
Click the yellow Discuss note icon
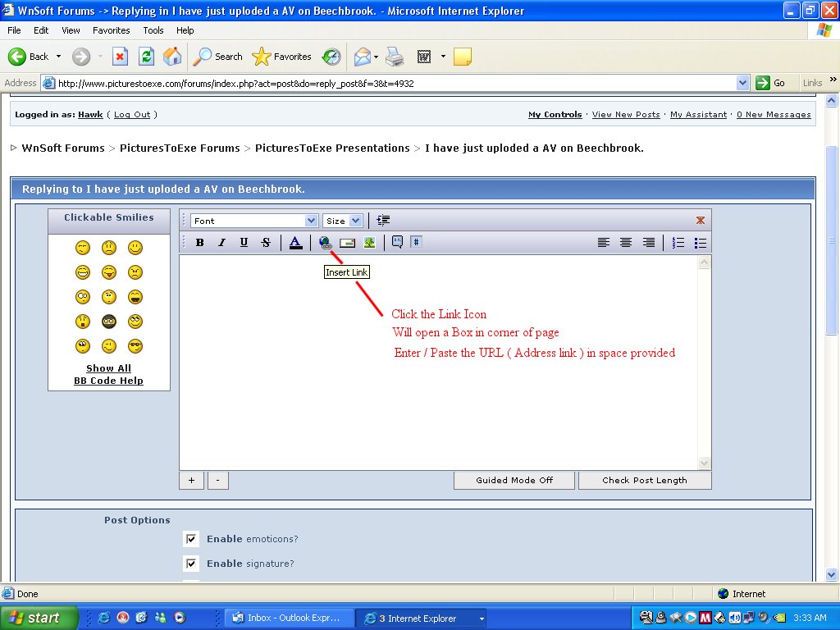click(463, 57)
